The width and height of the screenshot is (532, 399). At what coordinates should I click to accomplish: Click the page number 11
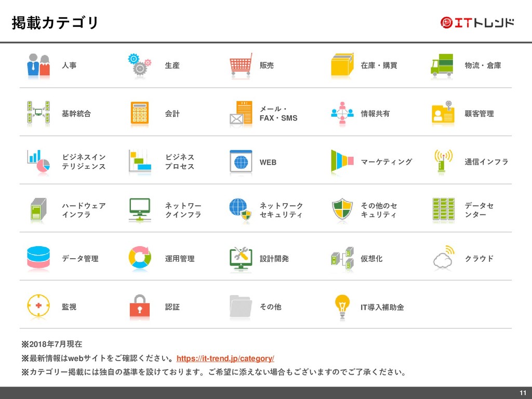pyautogui.click(x=523, y=393)
